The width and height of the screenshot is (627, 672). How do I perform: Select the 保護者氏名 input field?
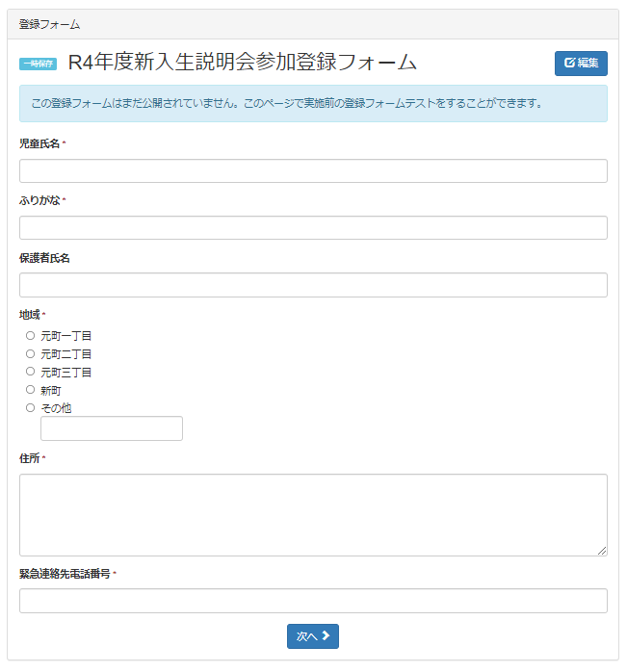[x=313, y=285]
